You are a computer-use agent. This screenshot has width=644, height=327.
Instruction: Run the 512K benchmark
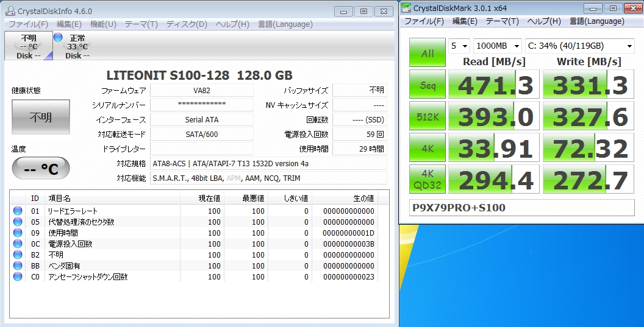tap(428, 116)
